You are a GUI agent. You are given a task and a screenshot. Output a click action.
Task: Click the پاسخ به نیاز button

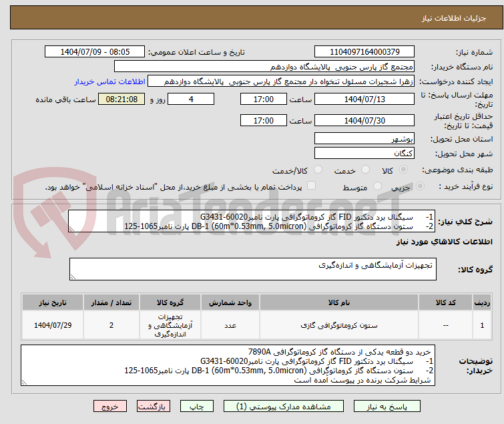(x=387, y=407)
